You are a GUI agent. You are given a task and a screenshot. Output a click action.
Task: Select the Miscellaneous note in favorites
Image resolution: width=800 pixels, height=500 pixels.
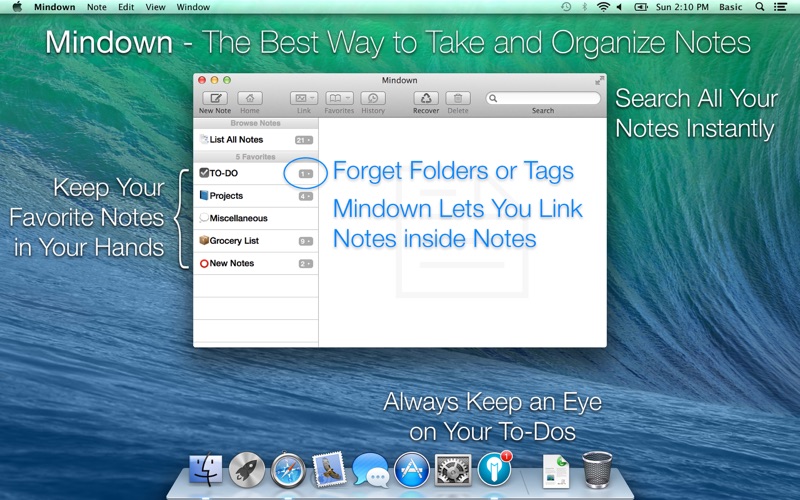click(x=238, y=218)
